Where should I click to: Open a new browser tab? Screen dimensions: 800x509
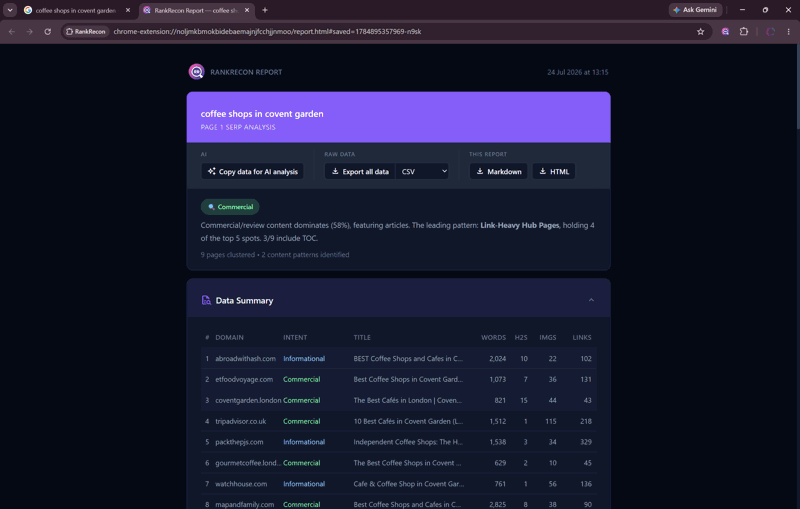point(265,10)
